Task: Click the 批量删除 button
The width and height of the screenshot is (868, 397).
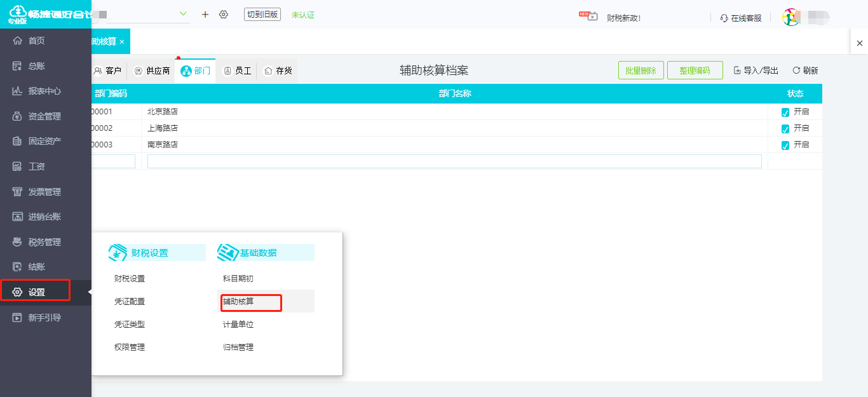Action: [641, 71]
